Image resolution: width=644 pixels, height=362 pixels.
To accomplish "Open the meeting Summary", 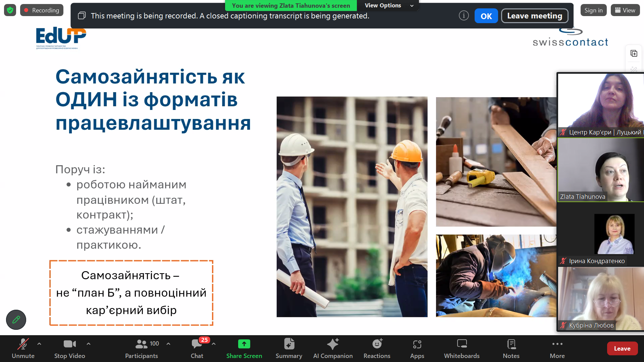I will [289, 348].
